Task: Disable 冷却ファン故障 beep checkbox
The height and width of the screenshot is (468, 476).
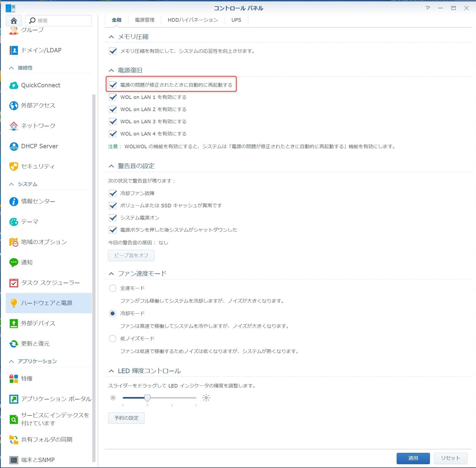Action: (113, 193)
